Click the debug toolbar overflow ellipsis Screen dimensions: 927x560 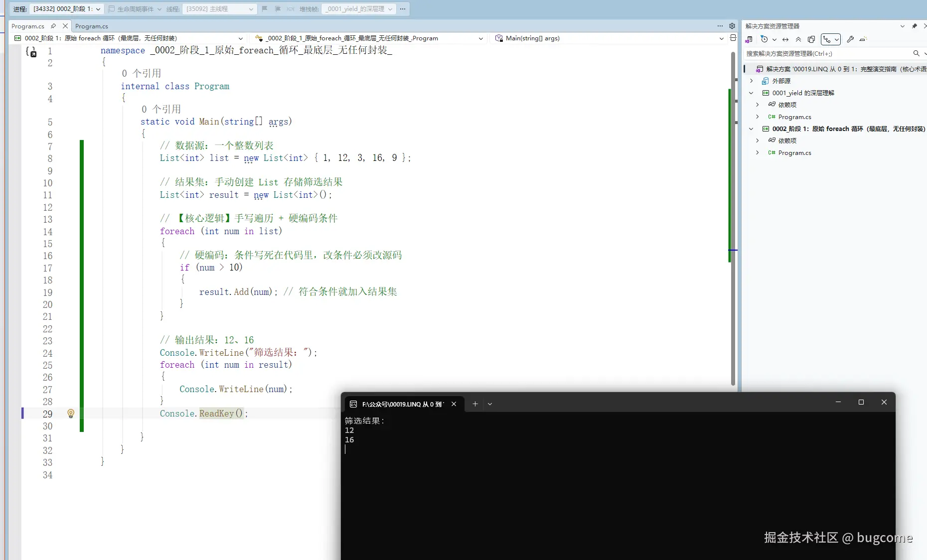(403, 9)
